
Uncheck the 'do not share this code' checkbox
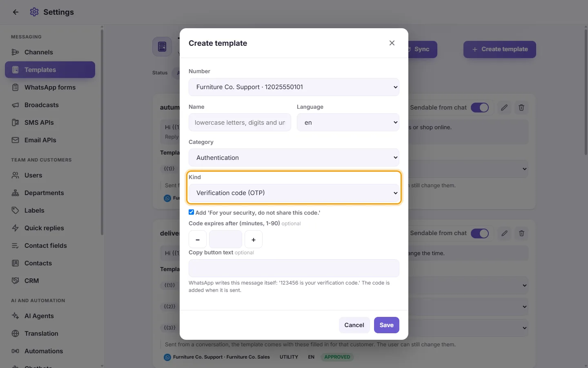click(x=191, y=212)
